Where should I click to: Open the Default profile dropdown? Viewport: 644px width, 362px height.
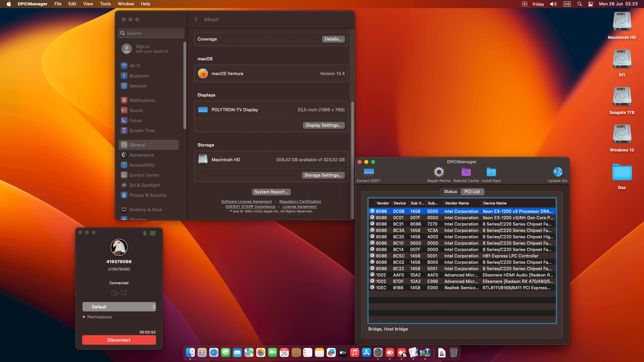pos(119,306)
